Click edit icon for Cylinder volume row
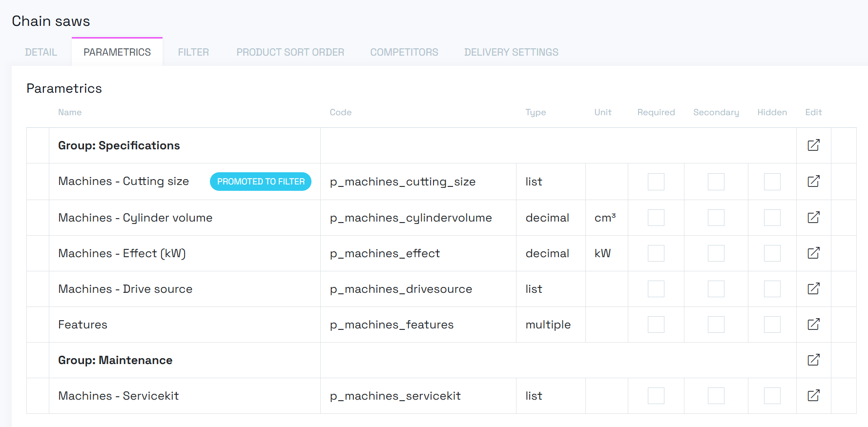This screenshot has width=868, height=427. coord(813,218)
